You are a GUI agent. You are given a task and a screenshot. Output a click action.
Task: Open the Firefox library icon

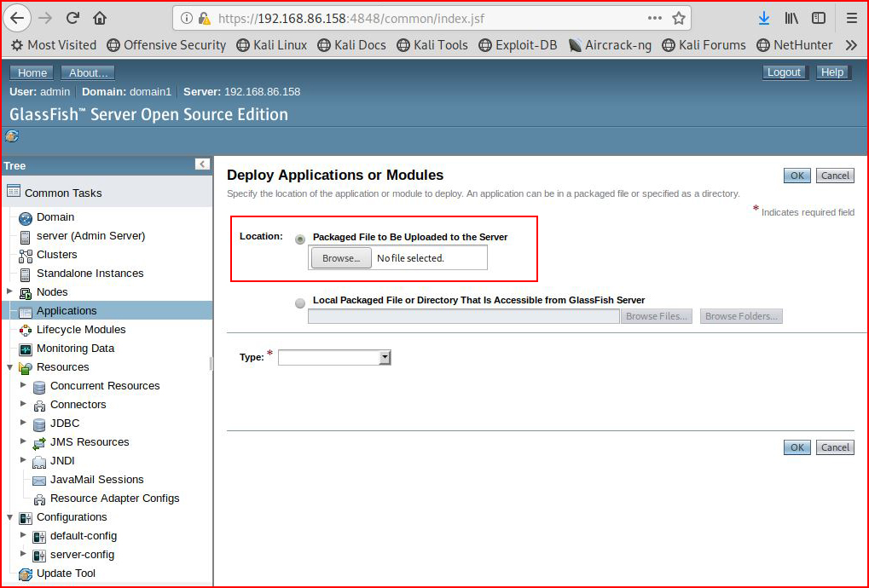tap(791, 18)
